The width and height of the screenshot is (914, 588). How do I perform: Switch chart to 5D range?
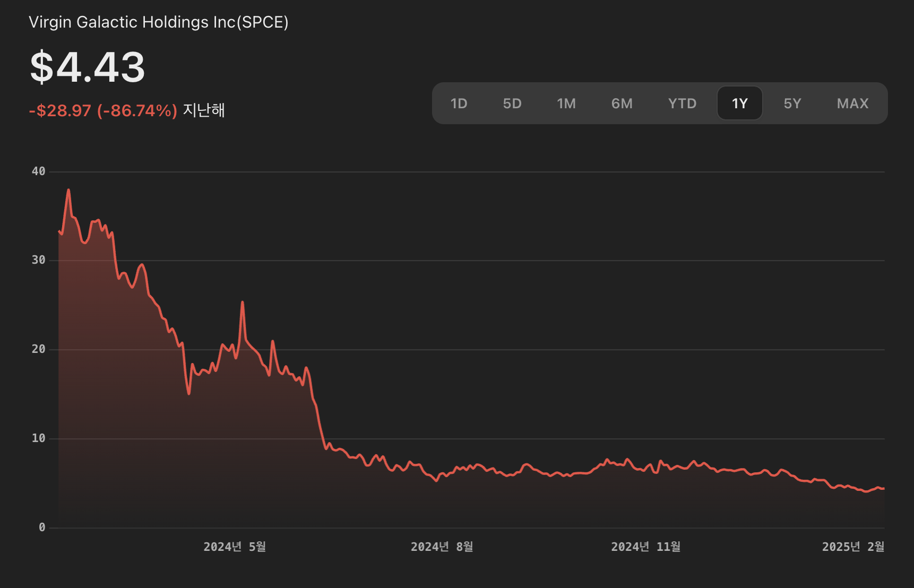click(512, 103)
